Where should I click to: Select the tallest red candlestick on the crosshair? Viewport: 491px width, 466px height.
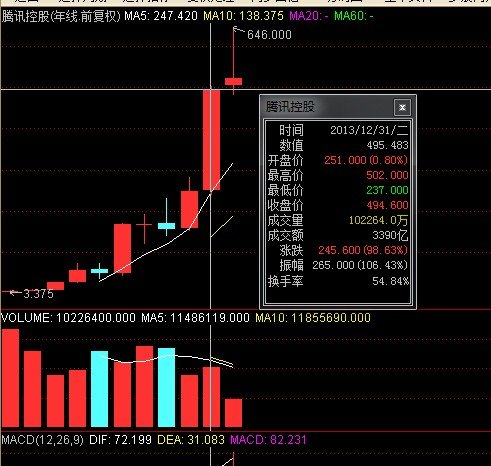coord(211,139)
